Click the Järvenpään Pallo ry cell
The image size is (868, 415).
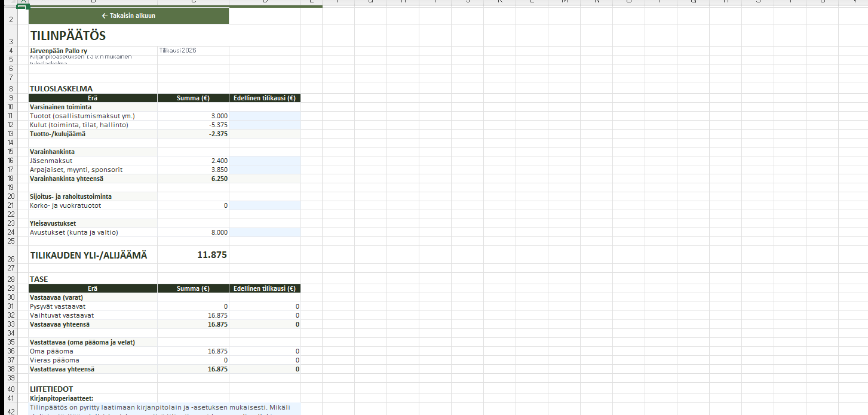click(93, 51)
